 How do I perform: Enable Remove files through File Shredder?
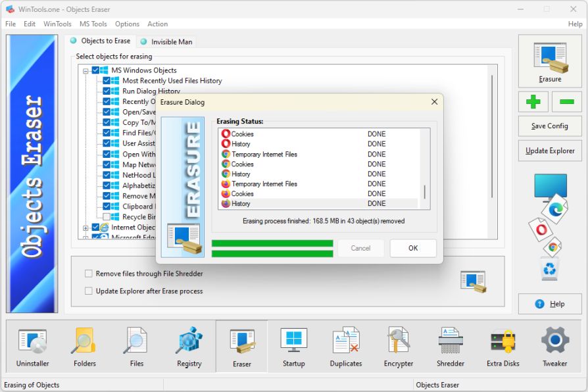pos(89,274)
